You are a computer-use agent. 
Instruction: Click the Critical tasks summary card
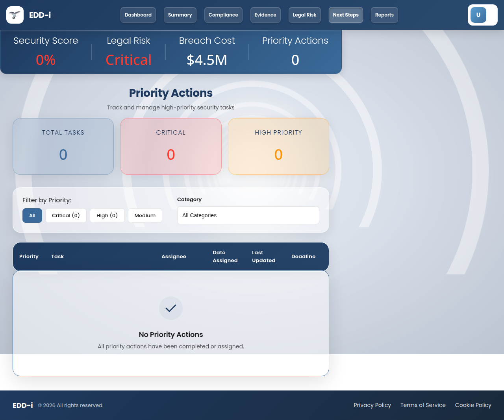tap(170, 146)
